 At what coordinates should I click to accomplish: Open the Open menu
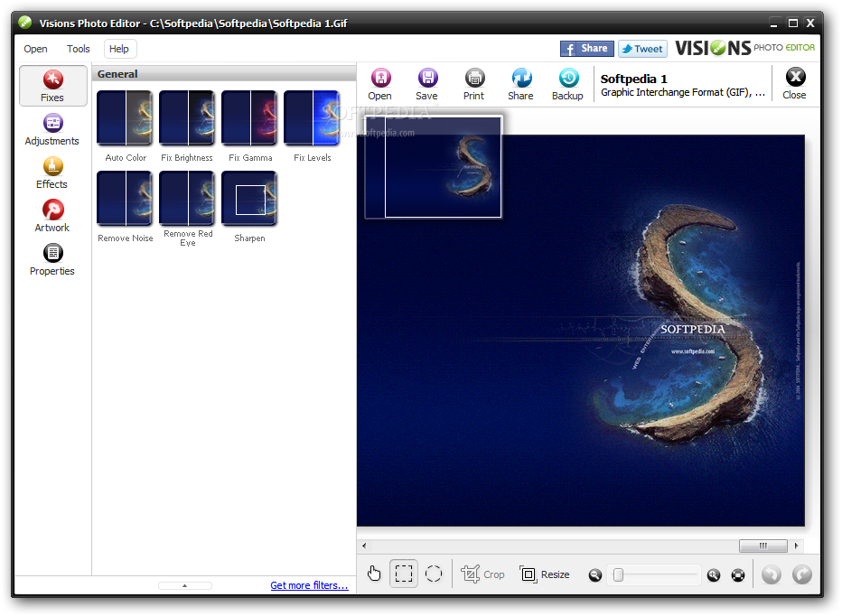point(35,49)
